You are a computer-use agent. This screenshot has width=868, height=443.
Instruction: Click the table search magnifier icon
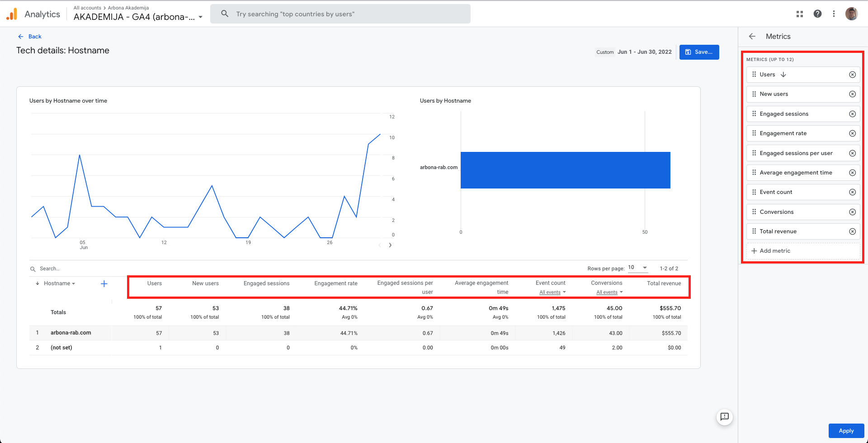33,269
